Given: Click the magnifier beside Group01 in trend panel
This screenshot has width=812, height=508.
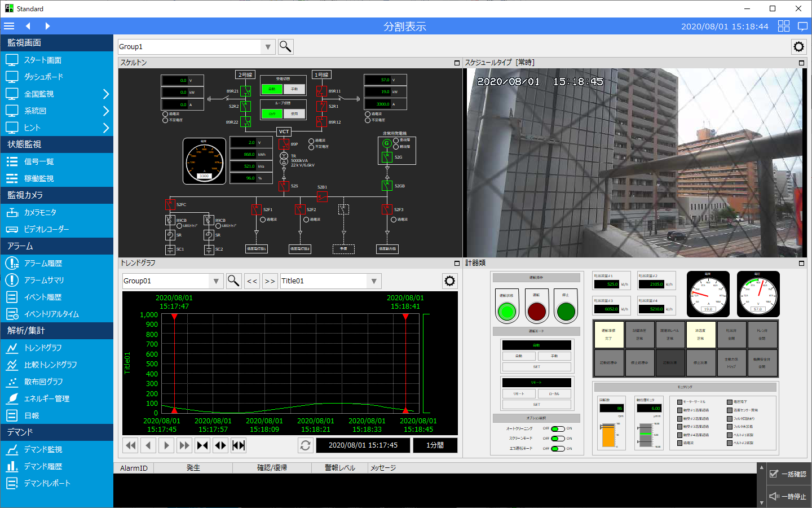Looking at the screenshot, I should coord(233,281).
